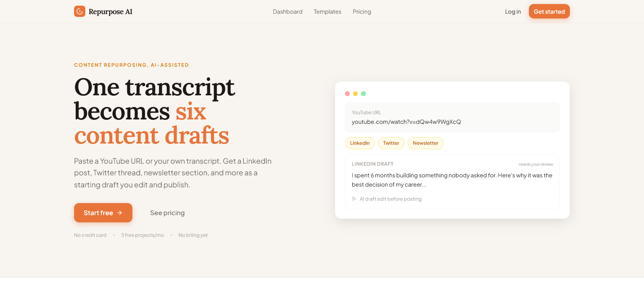Open the Dashboard nav item
644x300 pixels.
(x=287, y=12)
